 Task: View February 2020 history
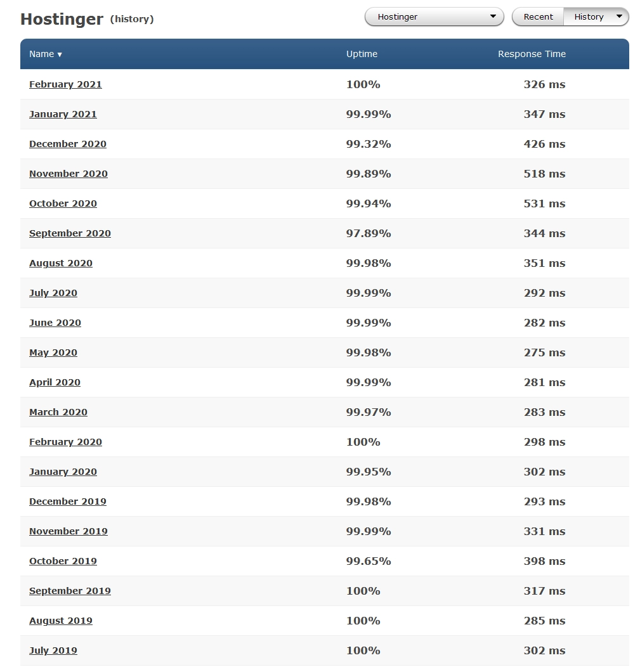(x=65, y=442)
